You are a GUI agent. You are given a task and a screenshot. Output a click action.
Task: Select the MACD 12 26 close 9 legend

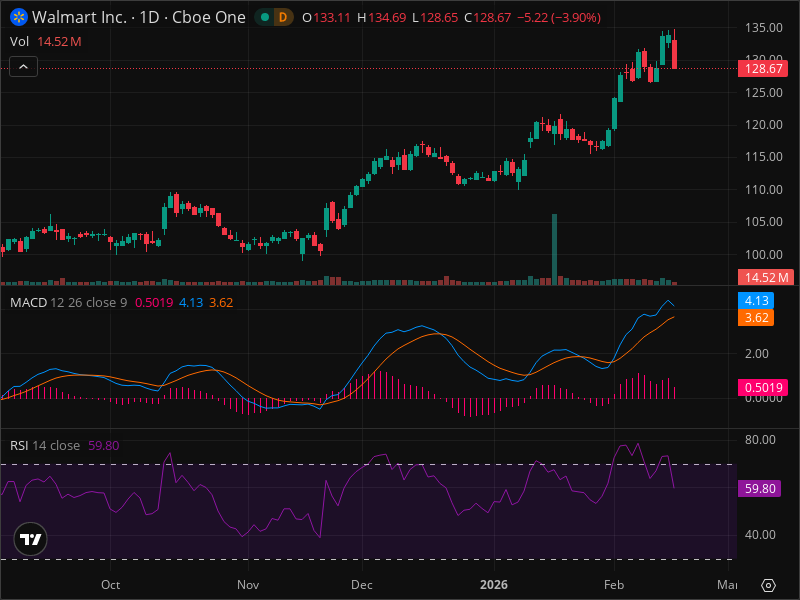coord(68,303)
